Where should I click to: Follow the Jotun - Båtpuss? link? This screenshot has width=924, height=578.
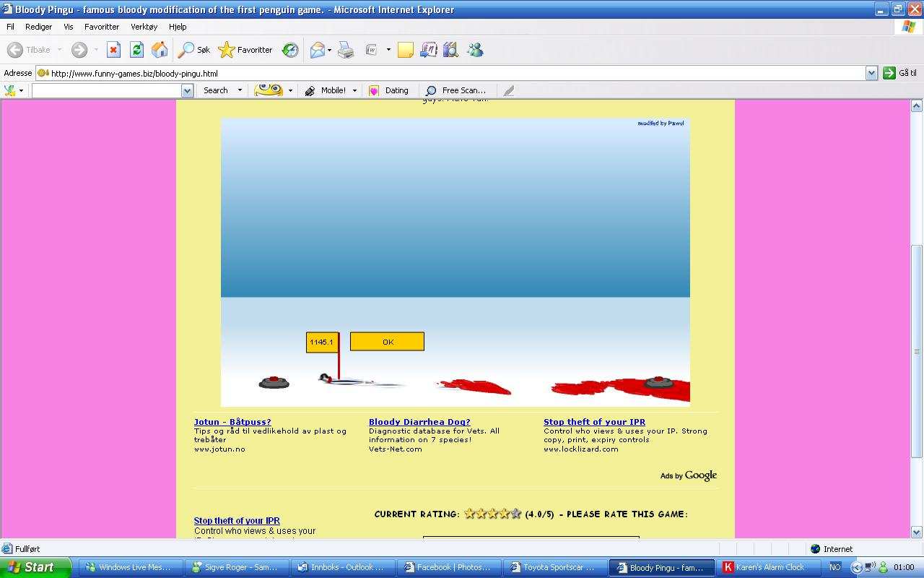coord(232,422)
